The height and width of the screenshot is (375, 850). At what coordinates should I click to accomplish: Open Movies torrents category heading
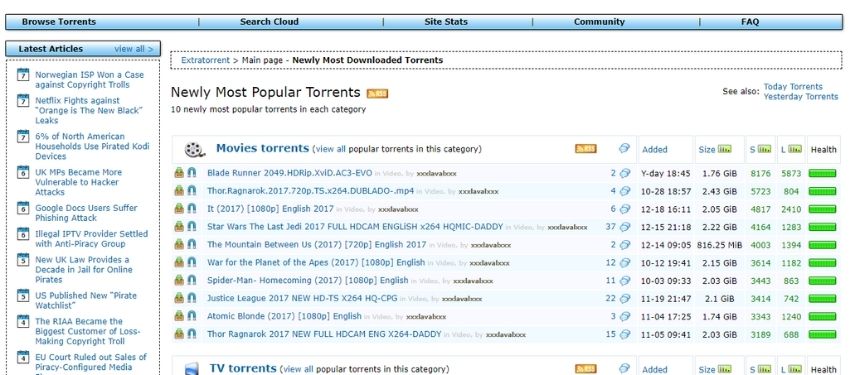(x=262, y=148)
